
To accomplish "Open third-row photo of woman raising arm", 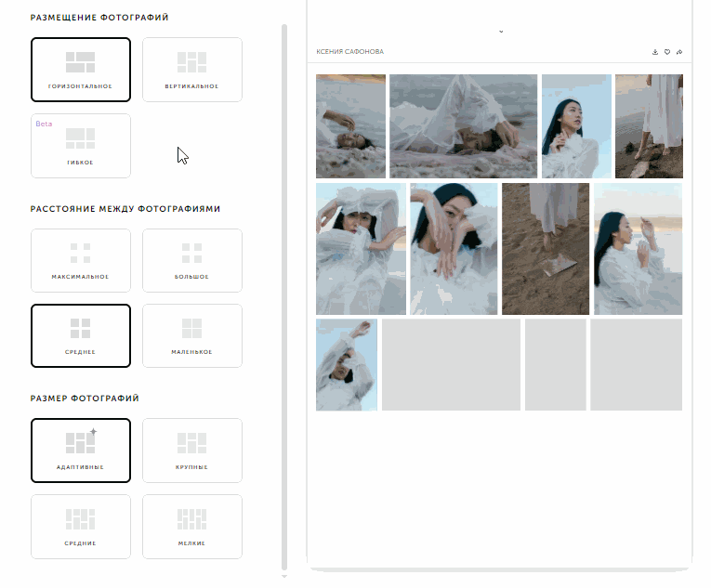I will pos(347,364).
